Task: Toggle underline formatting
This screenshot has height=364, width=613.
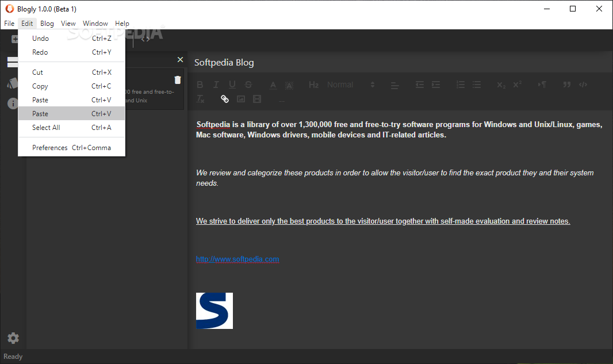Action: pyautogui.click(x=232, y=85)
